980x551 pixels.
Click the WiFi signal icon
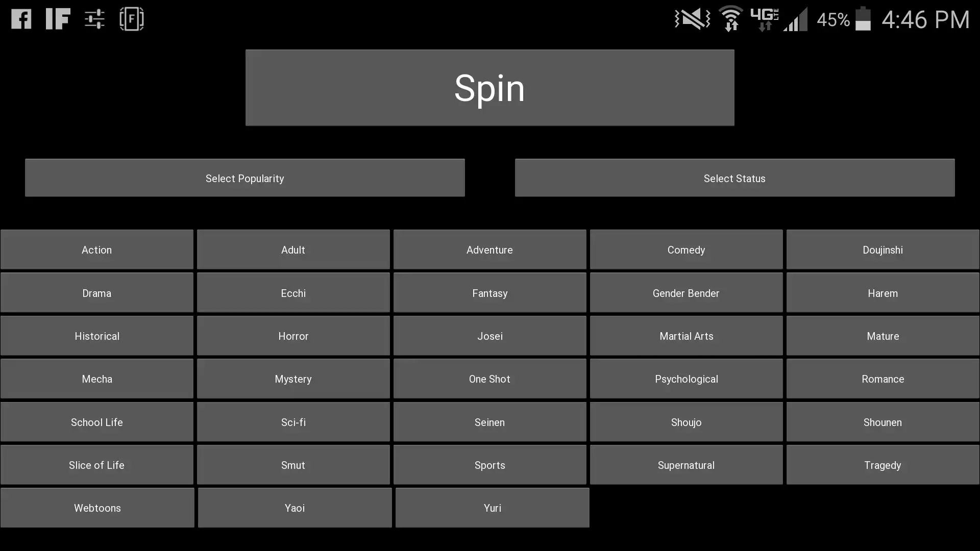click(x=730, y=18)
